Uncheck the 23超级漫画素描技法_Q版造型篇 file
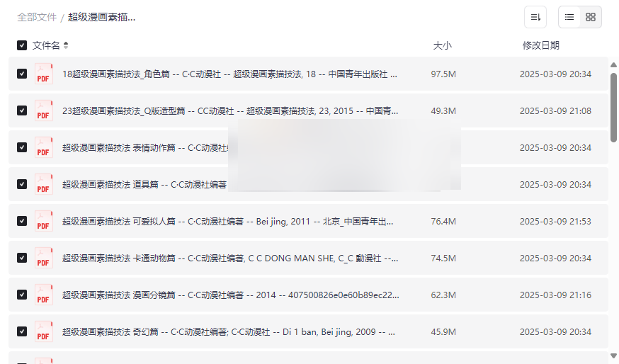Image resolution: width=619 pixels, height=364 pixels. tap(22, 110)
